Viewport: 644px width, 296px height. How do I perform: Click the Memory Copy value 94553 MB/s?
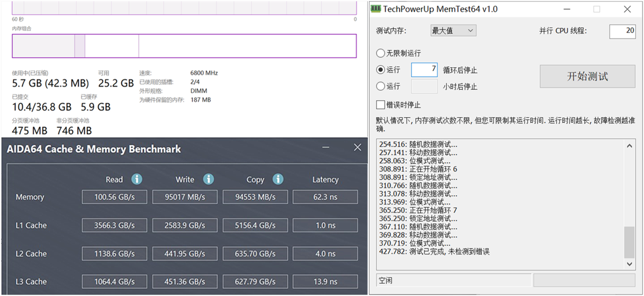[255, 197]
